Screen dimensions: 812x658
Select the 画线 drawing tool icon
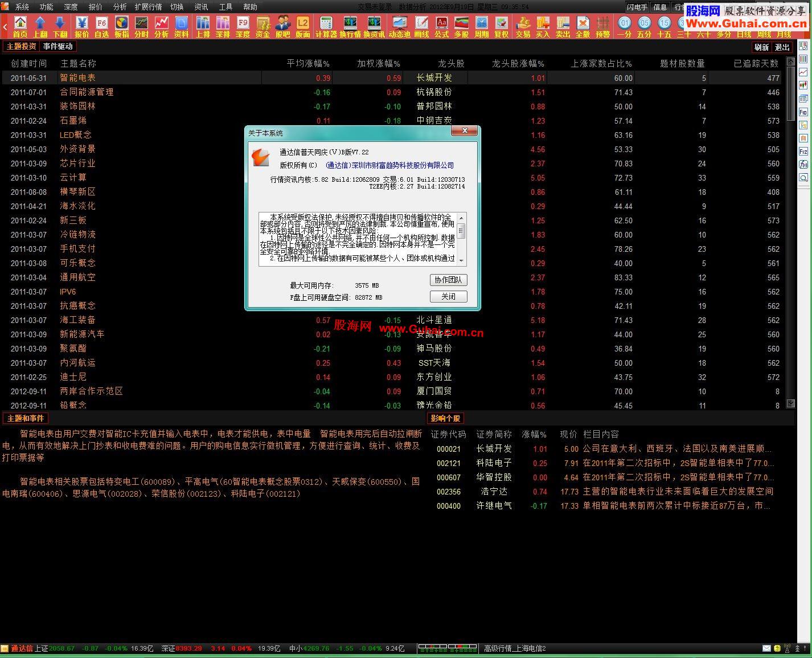click(421, 27)
